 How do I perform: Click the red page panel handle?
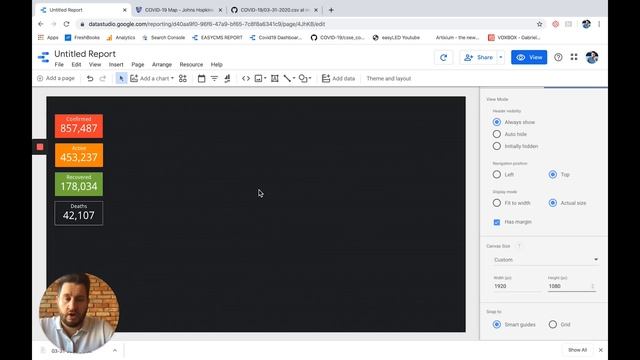[40, 147]
